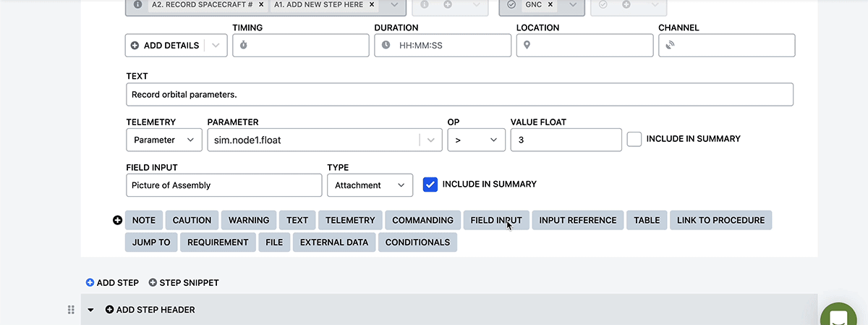Screen dimensions: 868x325
Task: Open the Attachment TYPE dropdown
Action: [370, 185]
